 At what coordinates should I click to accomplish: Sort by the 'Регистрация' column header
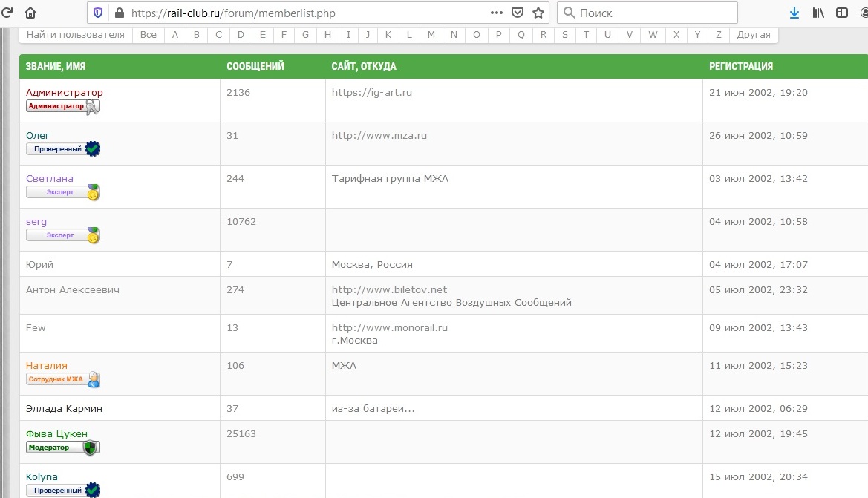[741, 66]
